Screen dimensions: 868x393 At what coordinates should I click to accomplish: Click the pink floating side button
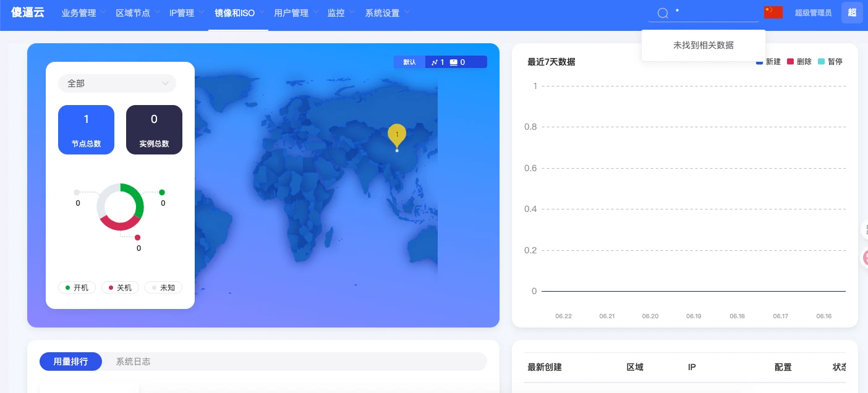pyautogui.click(x=864, y=257)
